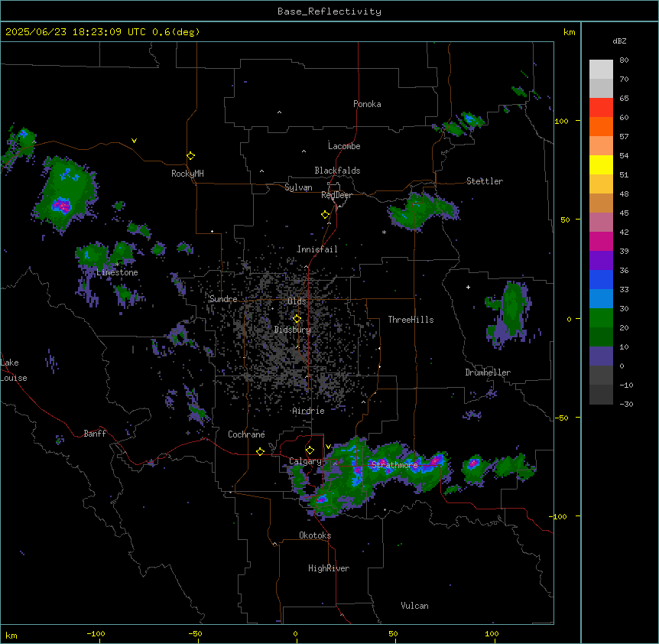Click the RedDeer city label
The width and height of the screenshot is (659, 644).
point(336,195)
